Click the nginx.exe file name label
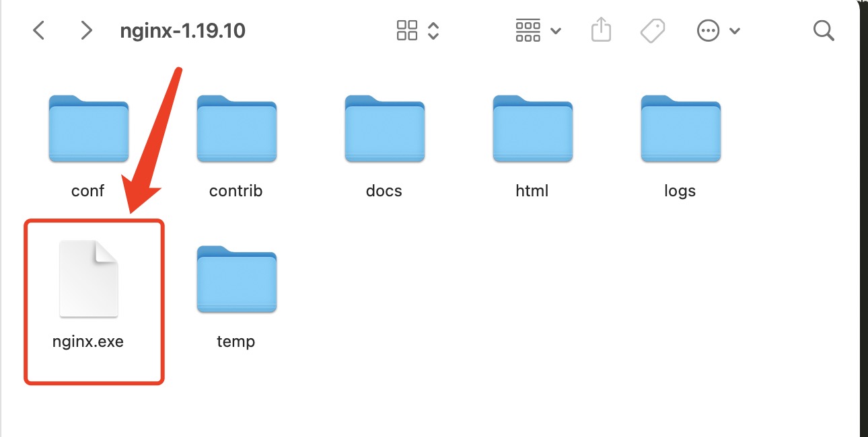This screenshot has width=868, height=437. point(88,341)
